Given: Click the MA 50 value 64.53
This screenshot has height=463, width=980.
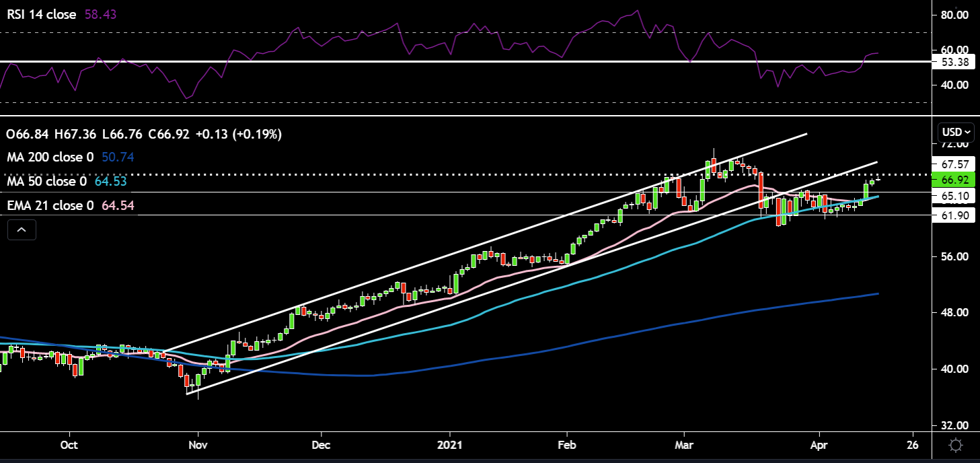Looking at the screenshot, I should 110,182.
